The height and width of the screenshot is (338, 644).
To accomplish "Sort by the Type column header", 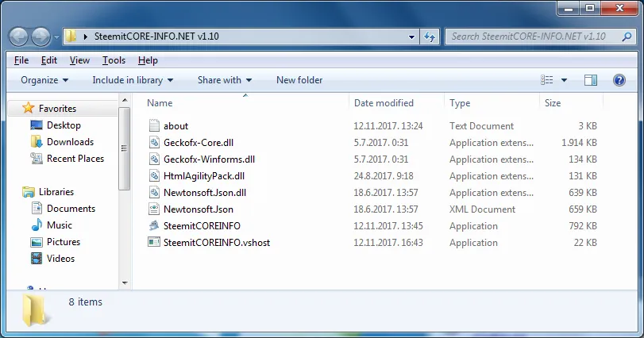I will pos(460,103).
